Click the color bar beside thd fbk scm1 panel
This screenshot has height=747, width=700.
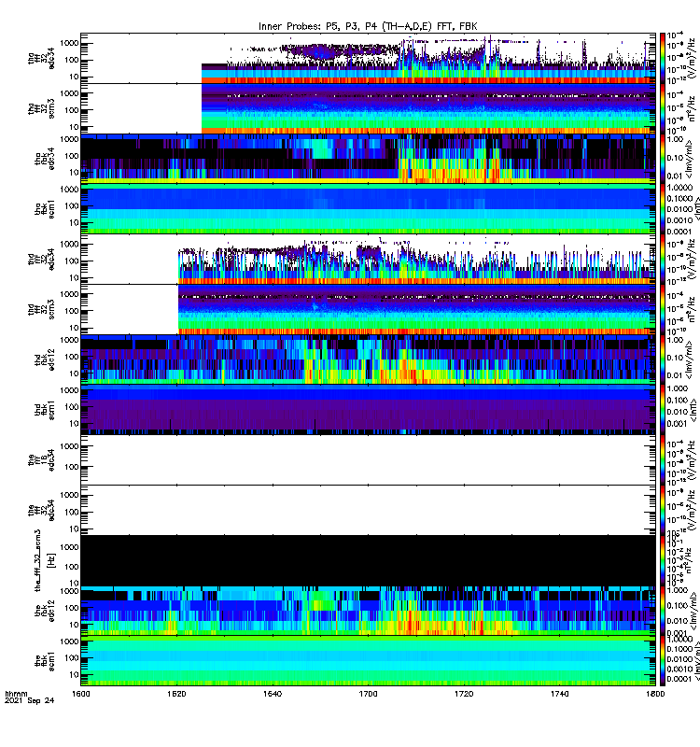coord(663,410)
